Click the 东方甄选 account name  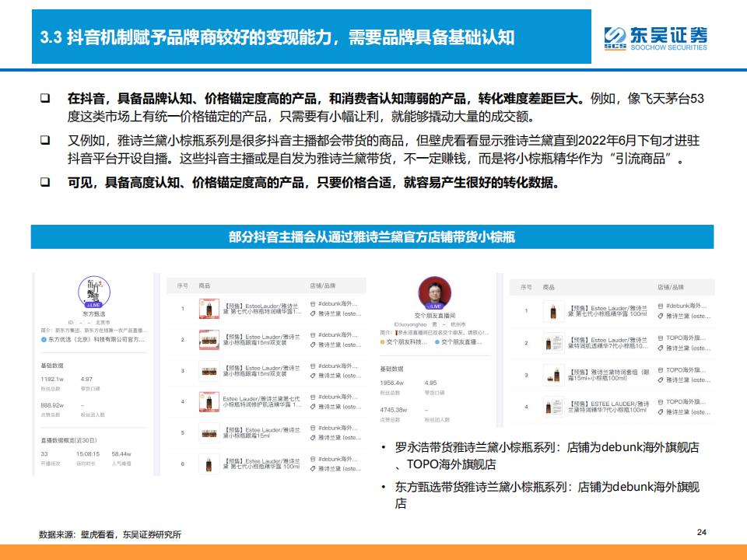94,313
